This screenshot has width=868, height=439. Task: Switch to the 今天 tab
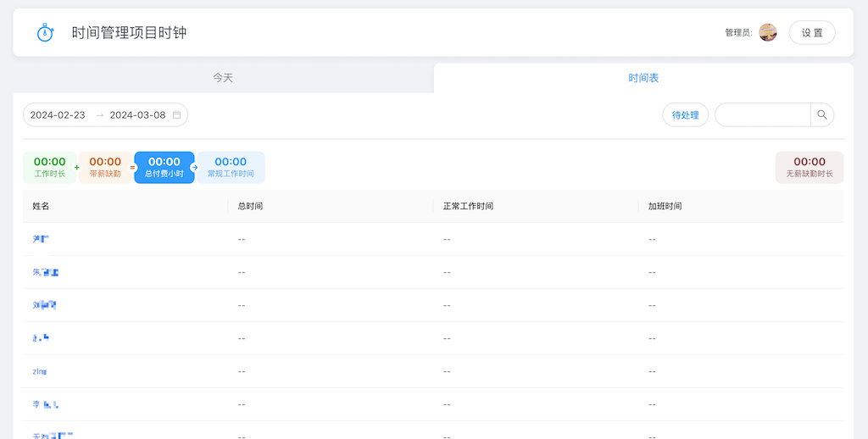[x=223, y=78]
